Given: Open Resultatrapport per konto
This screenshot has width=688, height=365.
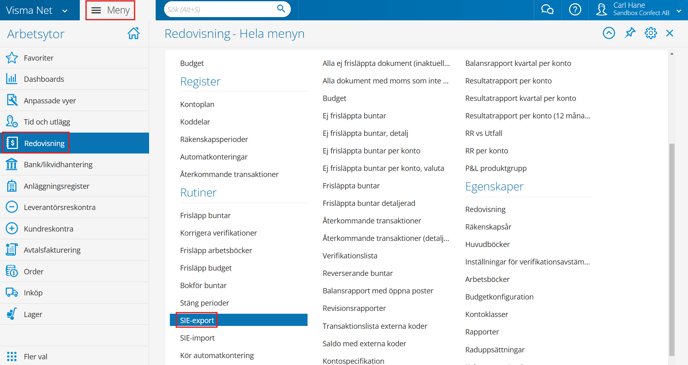Looking at the screenshot, I should pyautogui.click(x=509, y=81).
